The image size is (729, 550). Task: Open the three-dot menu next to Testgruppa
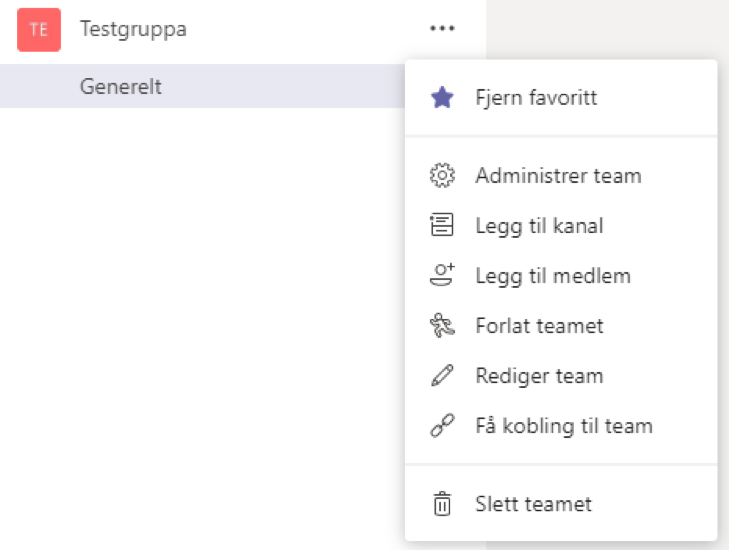[442, 29]
